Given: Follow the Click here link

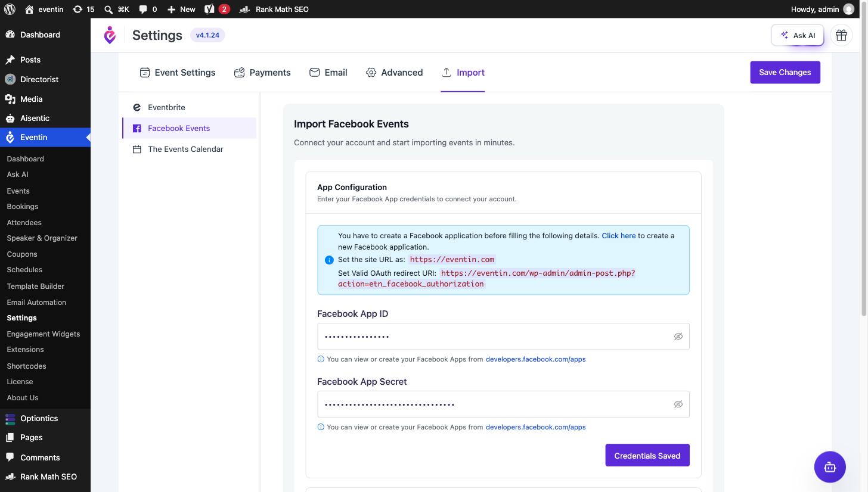Looking at the screenshot, I should 619,236.
